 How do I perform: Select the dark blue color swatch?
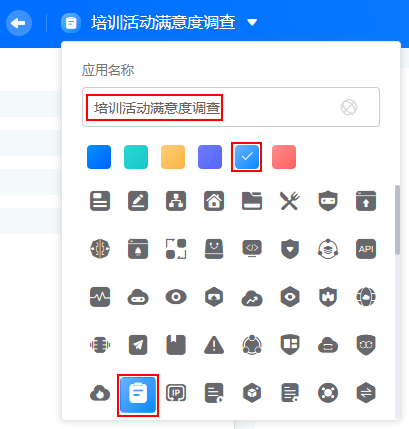99,157
